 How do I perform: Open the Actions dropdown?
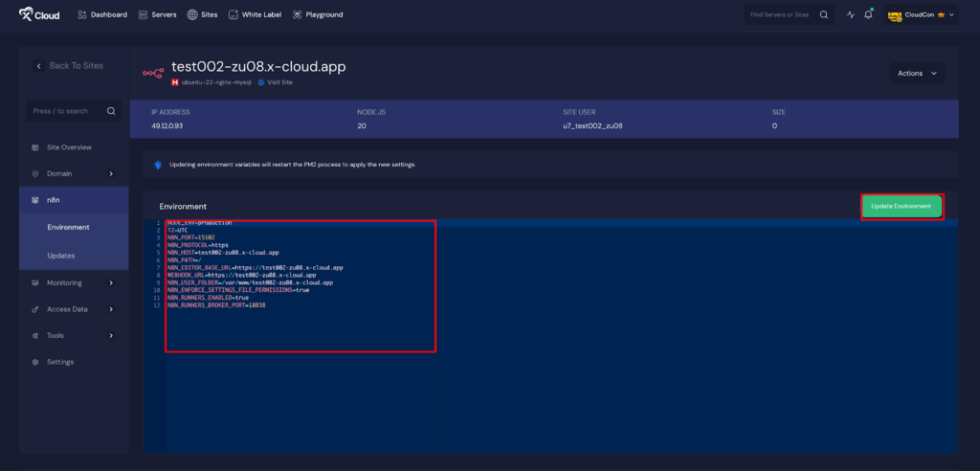point(916,73)
